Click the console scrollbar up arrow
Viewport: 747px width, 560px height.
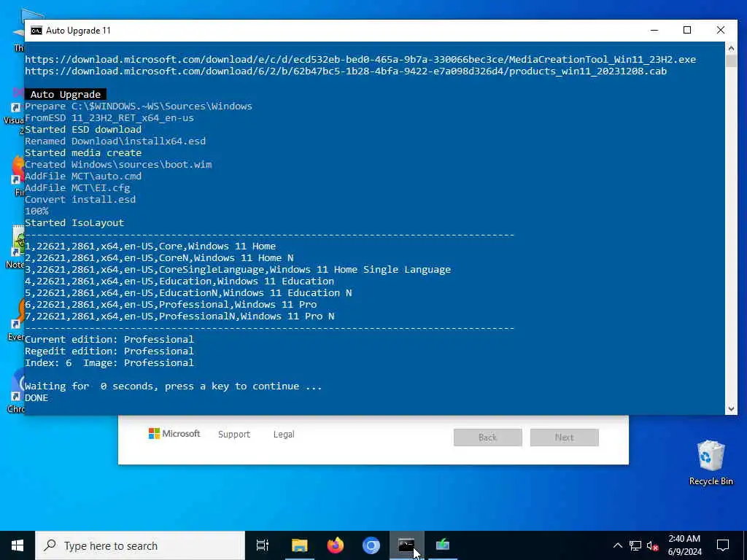pos(731,47)
